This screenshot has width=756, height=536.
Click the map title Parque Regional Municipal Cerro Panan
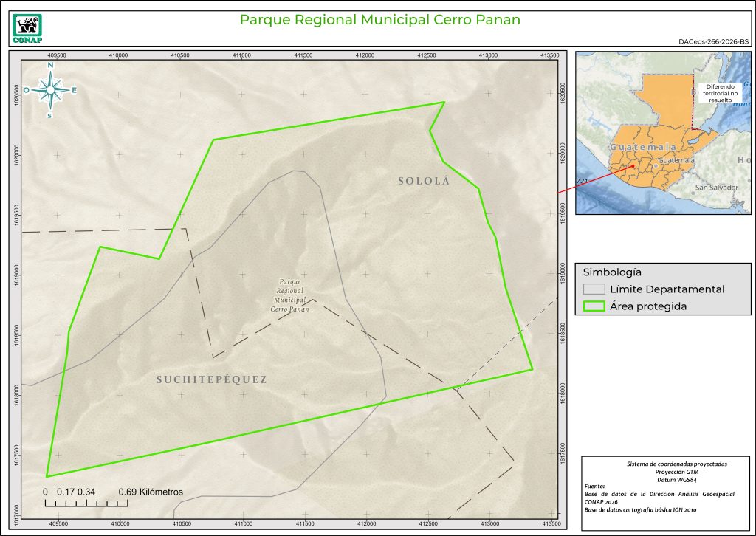click(380, 20)
